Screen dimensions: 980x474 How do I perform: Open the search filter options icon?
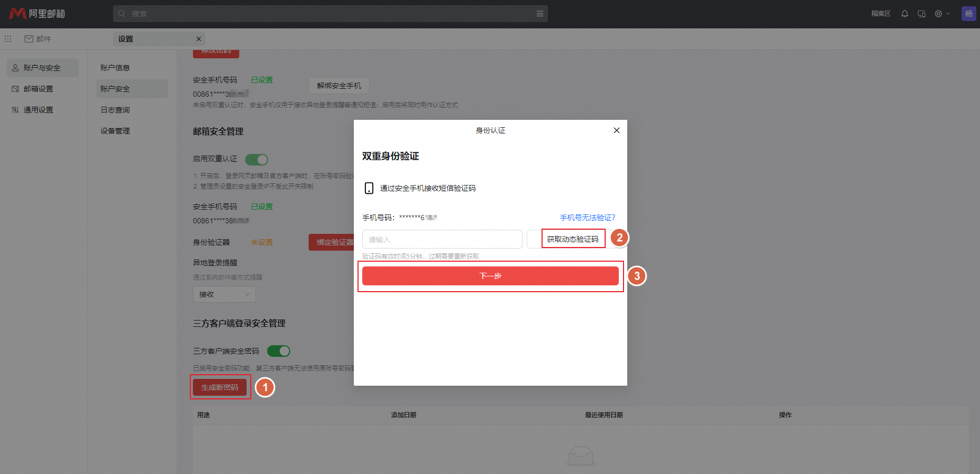539,14
